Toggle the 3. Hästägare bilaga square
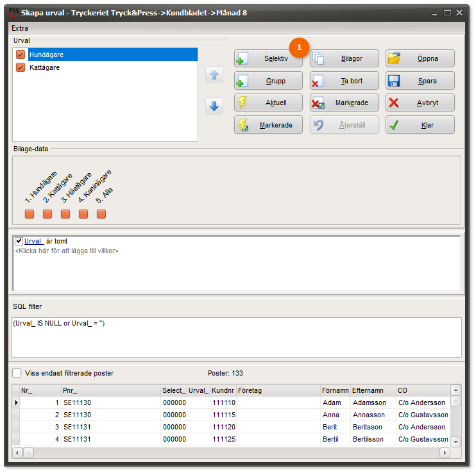 tap(65, 214)
